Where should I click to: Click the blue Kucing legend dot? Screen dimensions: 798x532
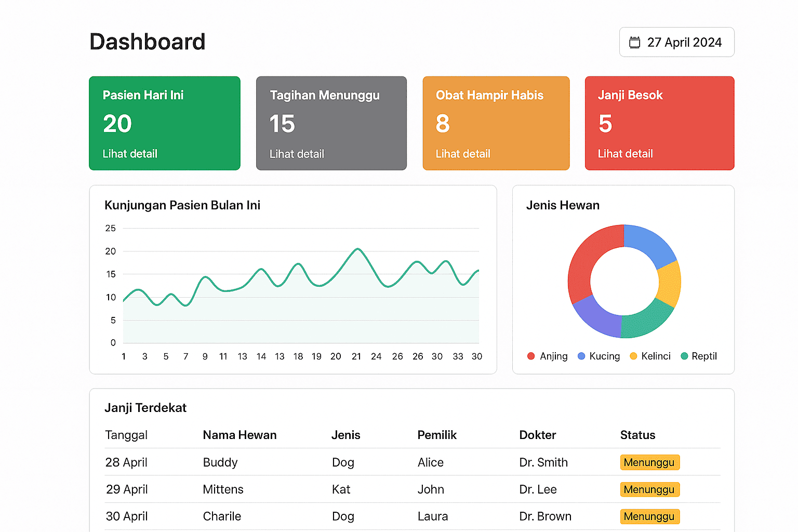(581, 356)
